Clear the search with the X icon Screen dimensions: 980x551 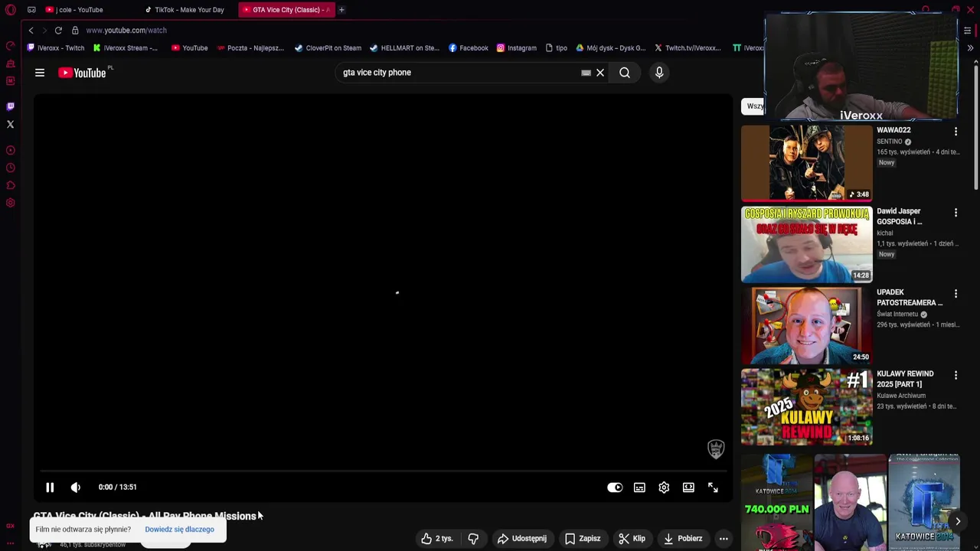[600, 73]
